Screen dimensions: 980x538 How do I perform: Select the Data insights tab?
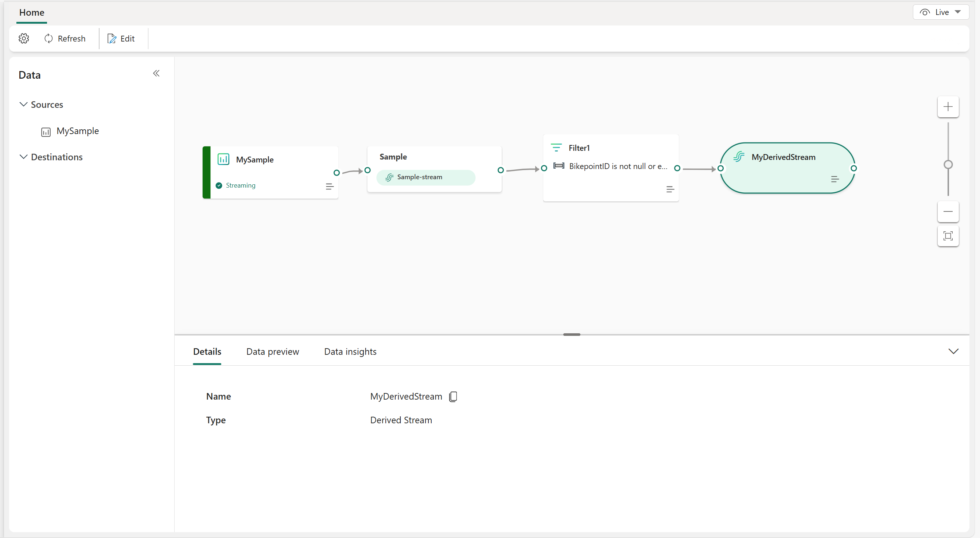tap(350, 352)
